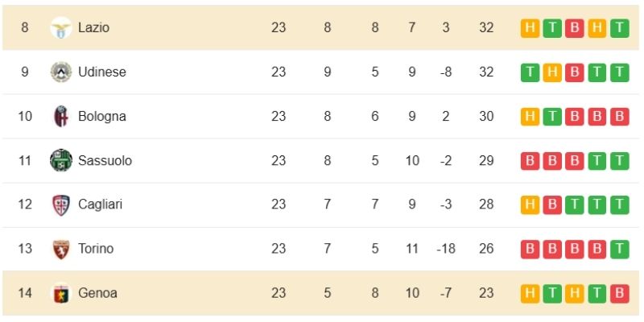This screenshot has width=644, height=322.
Task: Click the Genoa club crest icon
Action: tap(60, 293)
